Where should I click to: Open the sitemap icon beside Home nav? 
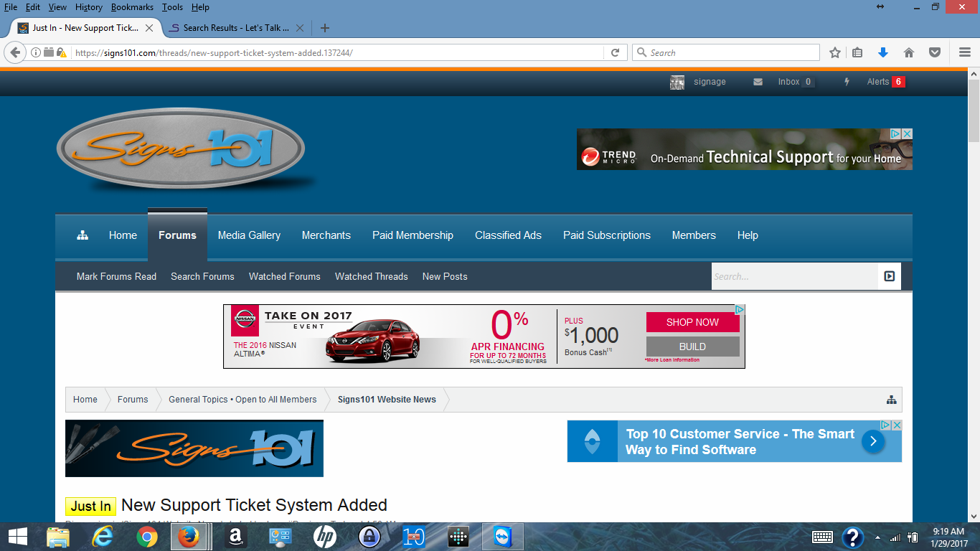coord(83,235)
